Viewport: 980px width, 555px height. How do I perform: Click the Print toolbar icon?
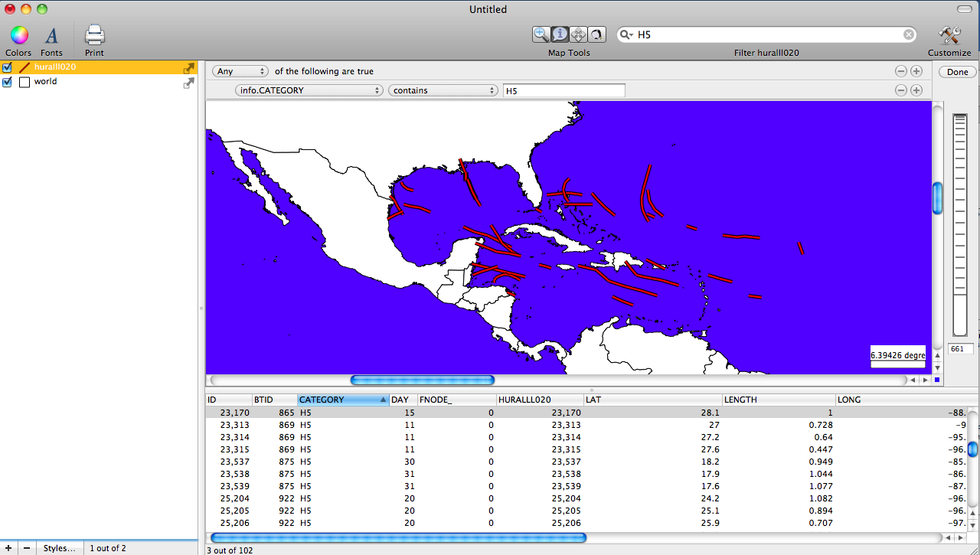pyautogui.click(x=94, y=36)
